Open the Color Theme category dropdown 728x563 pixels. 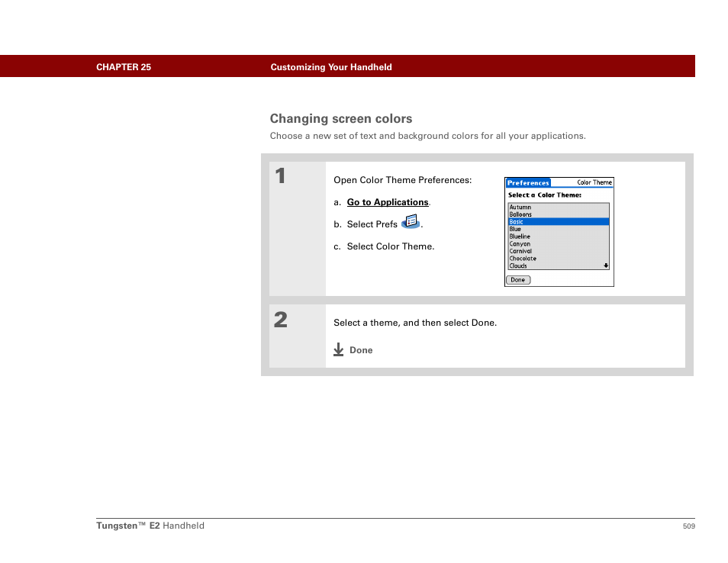[x=594, y=182]
